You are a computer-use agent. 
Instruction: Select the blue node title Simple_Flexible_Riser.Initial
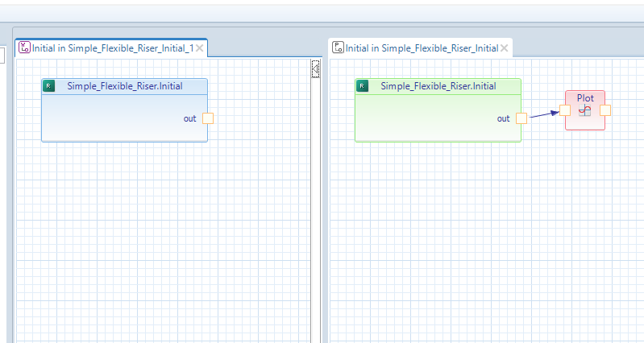124,86
